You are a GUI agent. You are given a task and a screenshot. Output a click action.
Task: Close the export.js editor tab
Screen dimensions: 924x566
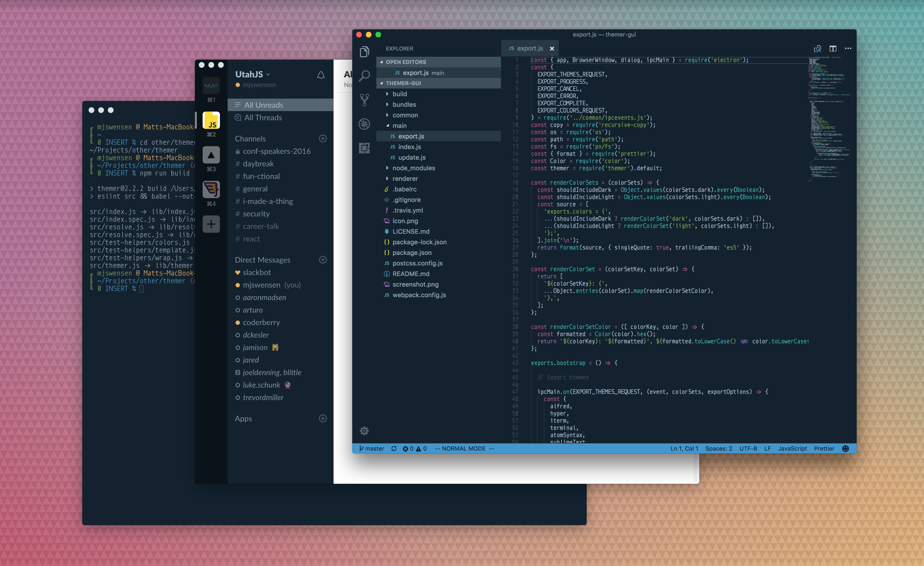coord(552,48)
